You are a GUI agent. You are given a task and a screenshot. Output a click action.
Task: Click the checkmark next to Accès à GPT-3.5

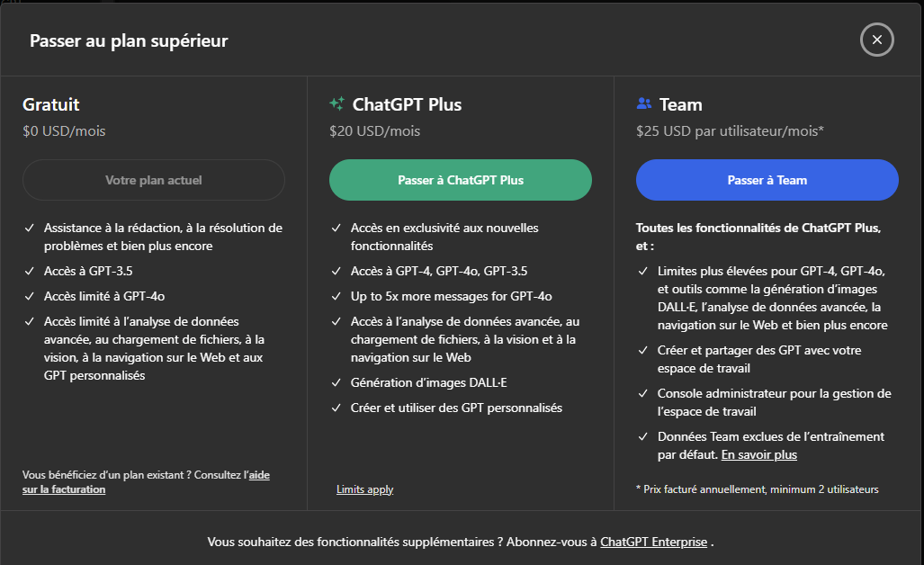click(x=30, y=271)
